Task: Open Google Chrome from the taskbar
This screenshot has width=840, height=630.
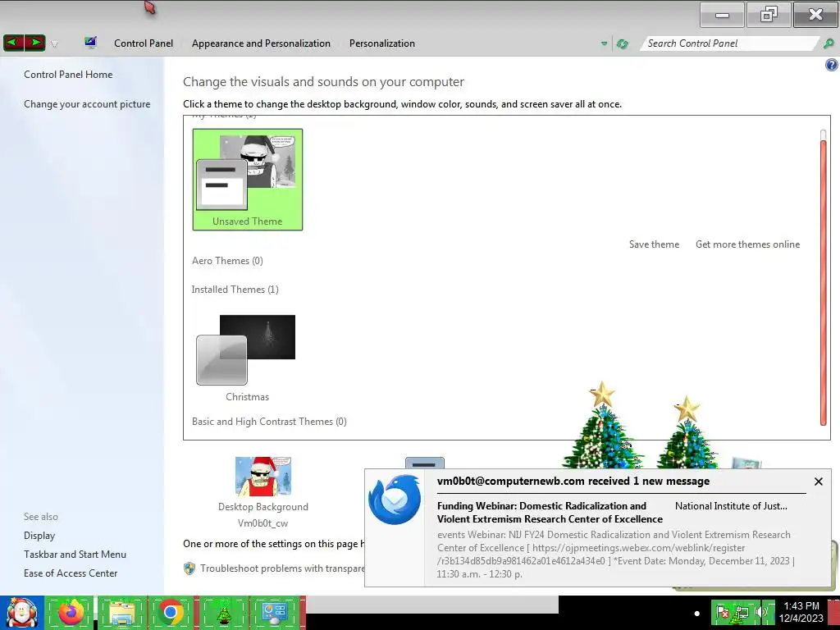Action: pos(171,613)
